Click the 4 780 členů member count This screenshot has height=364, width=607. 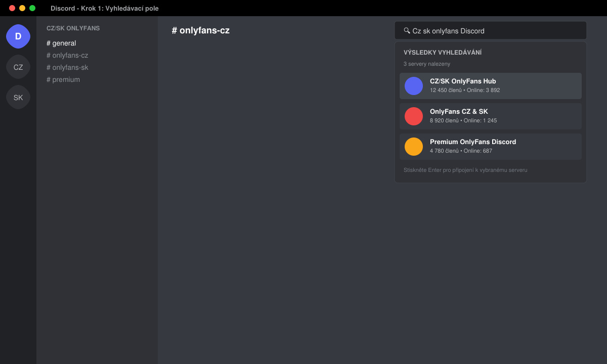(x=444, y=151)
